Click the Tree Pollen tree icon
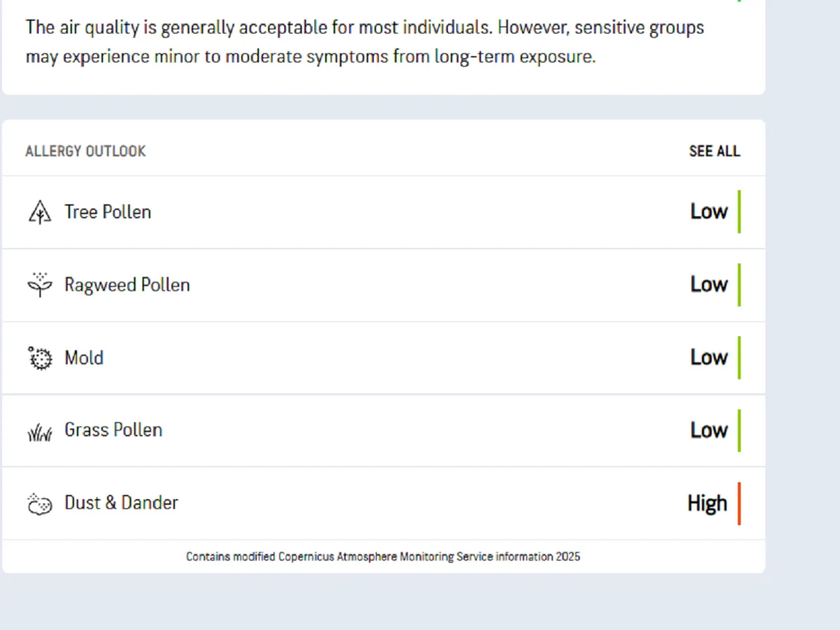The image size is (840, 630). click(40, 211)
